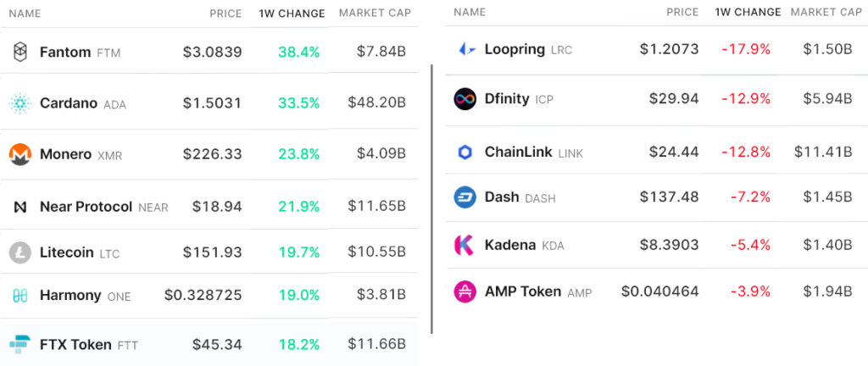
Task: Click the Fantom coin logo icon
Action: tap(19, 53)
